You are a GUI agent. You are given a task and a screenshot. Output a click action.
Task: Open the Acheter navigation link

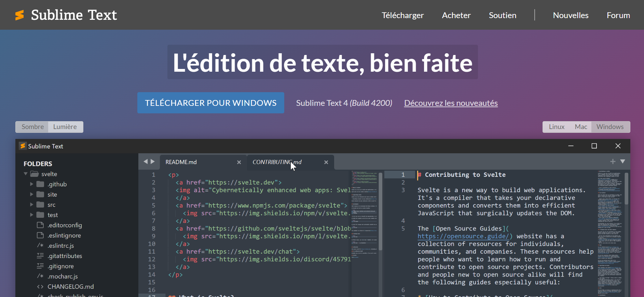456,15
